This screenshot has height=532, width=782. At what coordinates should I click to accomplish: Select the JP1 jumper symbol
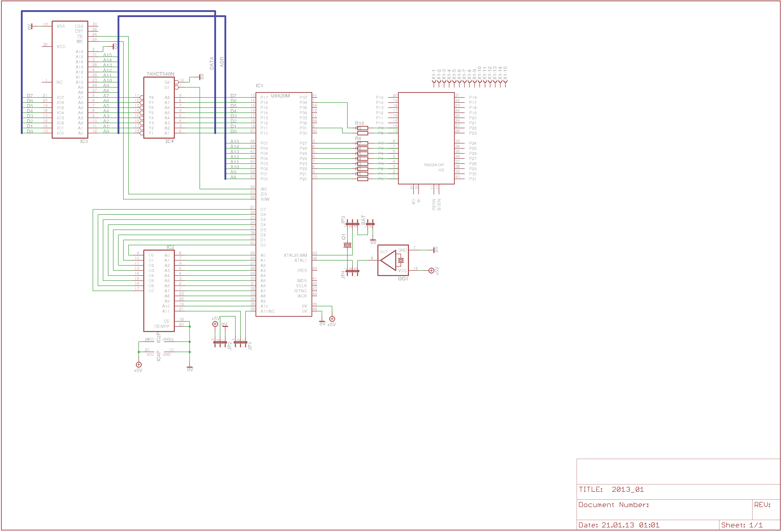pyautogui.click(x=240, y=342)
